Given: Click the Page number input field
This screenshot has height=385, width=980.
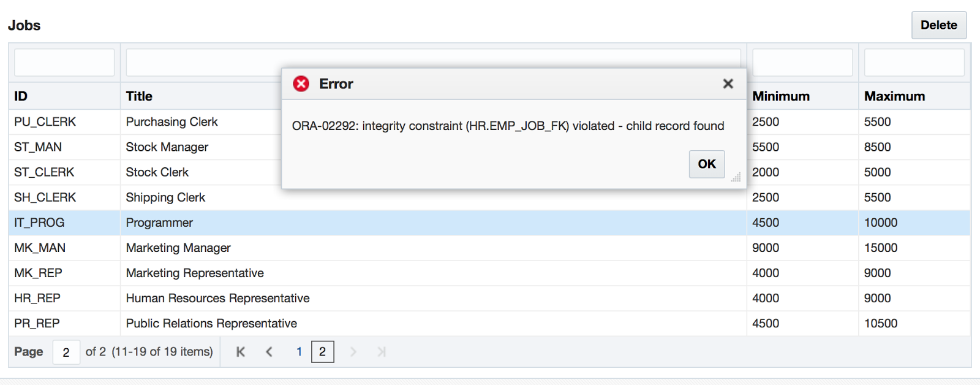Looking at the screenshot, I should (x=66, y=353).
